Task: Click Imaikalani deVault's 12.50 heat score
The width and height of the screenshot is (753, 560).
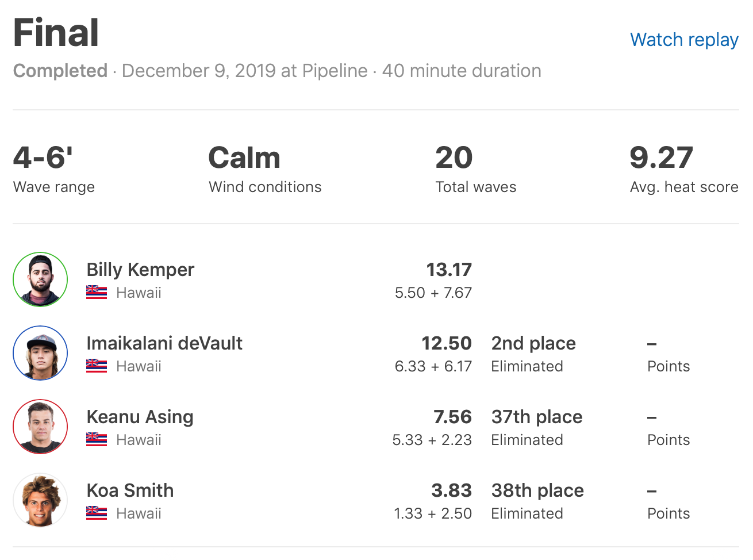Action: point(447,343)
